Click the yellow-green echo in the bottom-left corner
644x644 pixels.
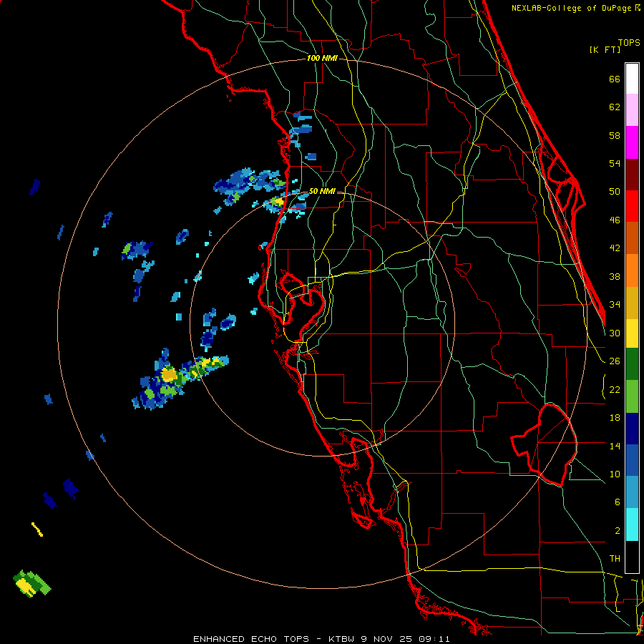pos(31,584)
